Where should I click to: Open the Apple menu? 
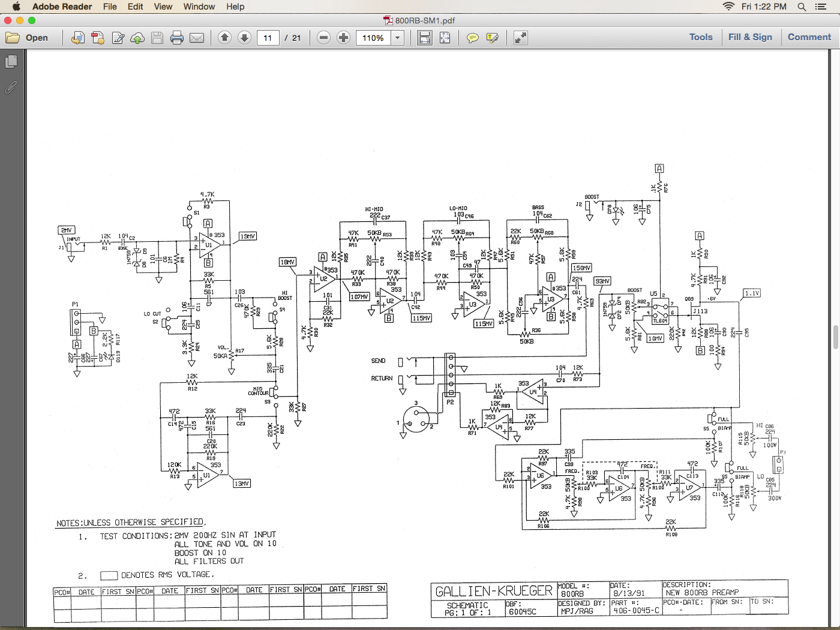point(16,7)
